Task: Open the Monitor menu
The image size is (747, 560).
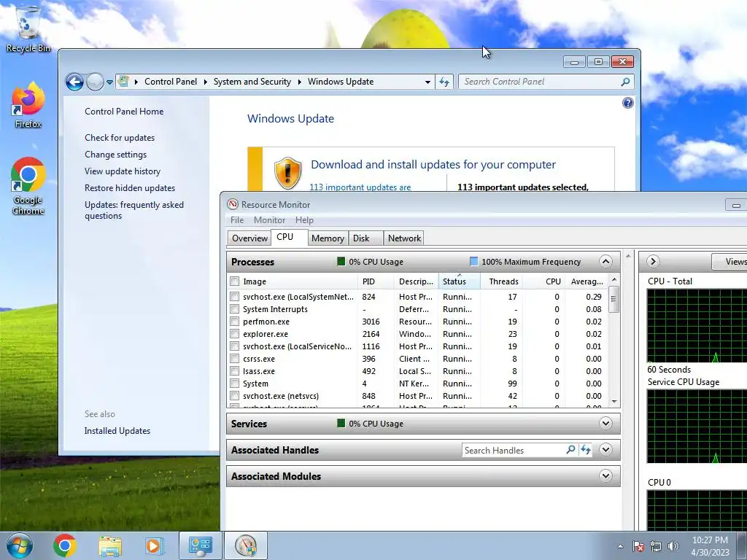Action: [x=269, y=220]
